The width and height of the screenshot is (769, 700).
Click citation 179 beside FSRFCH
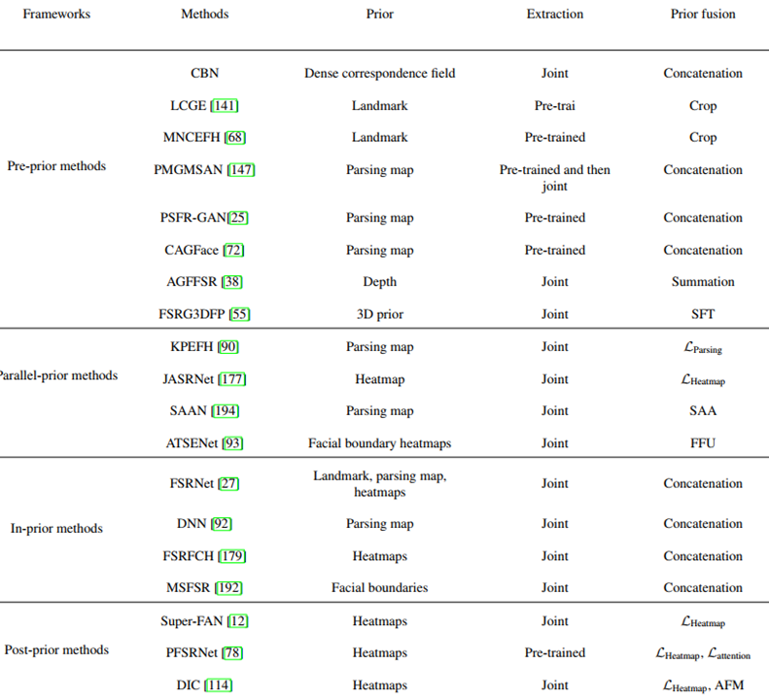coord(231,556)
